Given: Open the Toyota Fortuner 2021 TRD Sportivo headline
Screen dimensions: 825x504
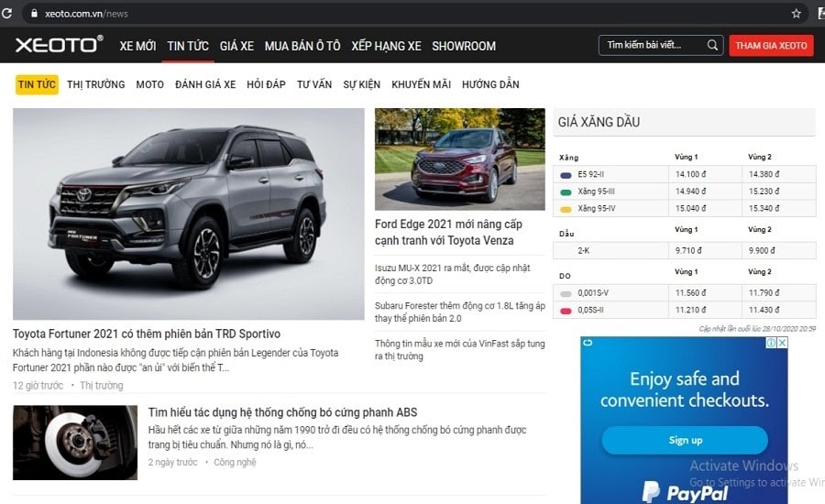Looking at the screenshot, I should [x=147, y=334].
